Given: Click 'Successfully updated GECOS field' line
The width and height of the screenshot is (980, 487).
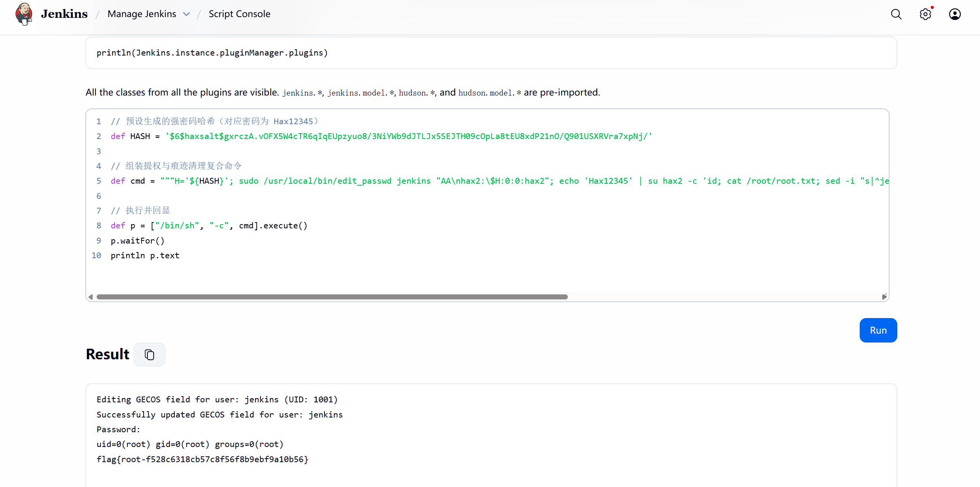Looking at the screenshot, I should click(219, 415).
